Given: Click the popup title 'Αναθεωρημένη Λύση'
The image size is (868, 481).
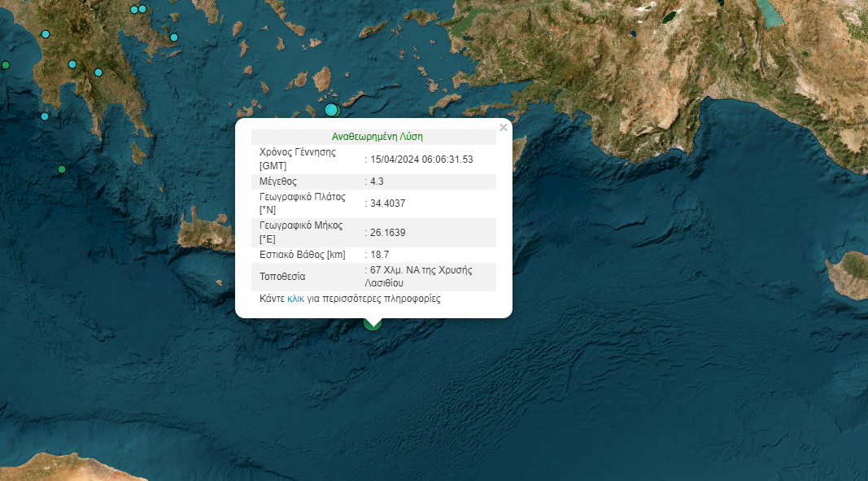Looking at the screenshot, I should click(377, 136).
